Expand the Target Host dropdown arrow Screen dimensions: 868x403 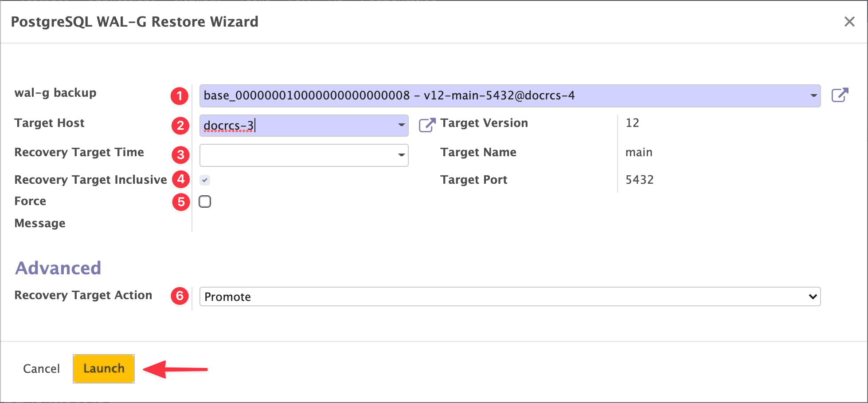[401, 125]
